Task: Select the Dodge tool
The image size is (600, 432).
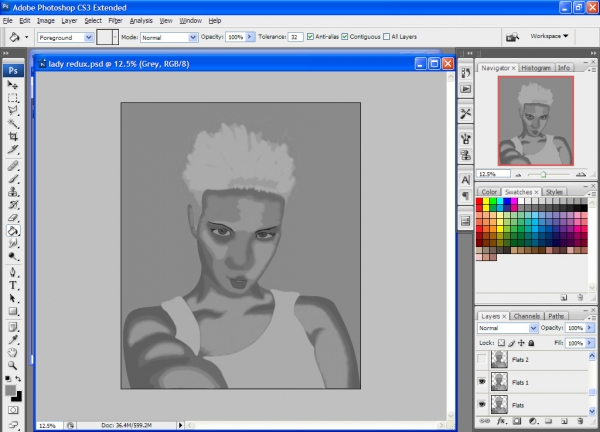Action: tap(13, 256)
